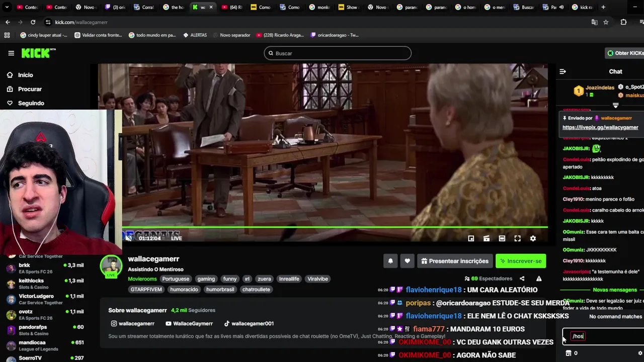The image size is (644, 362).
Task: Click the JAKOBISJR username saying kkkkkkkkk
Action: (x=576, y=177)
